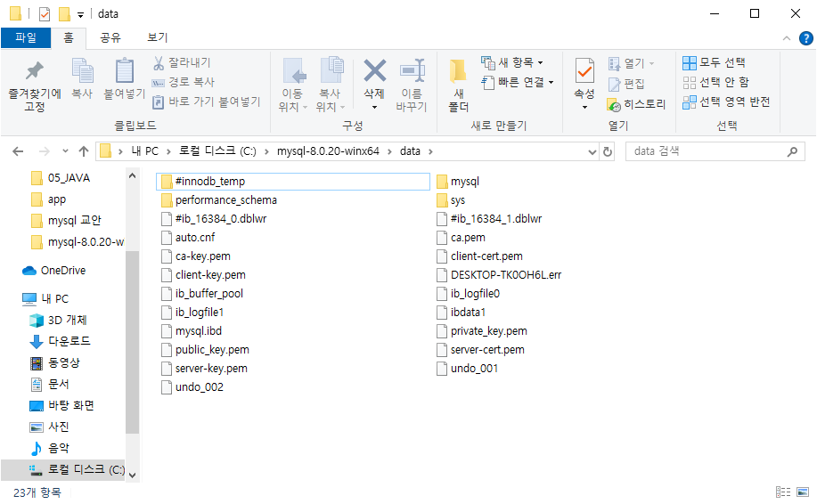Click the 삭제 delete X icon
This screenshot has height=504, width=817.
[374, 71]
